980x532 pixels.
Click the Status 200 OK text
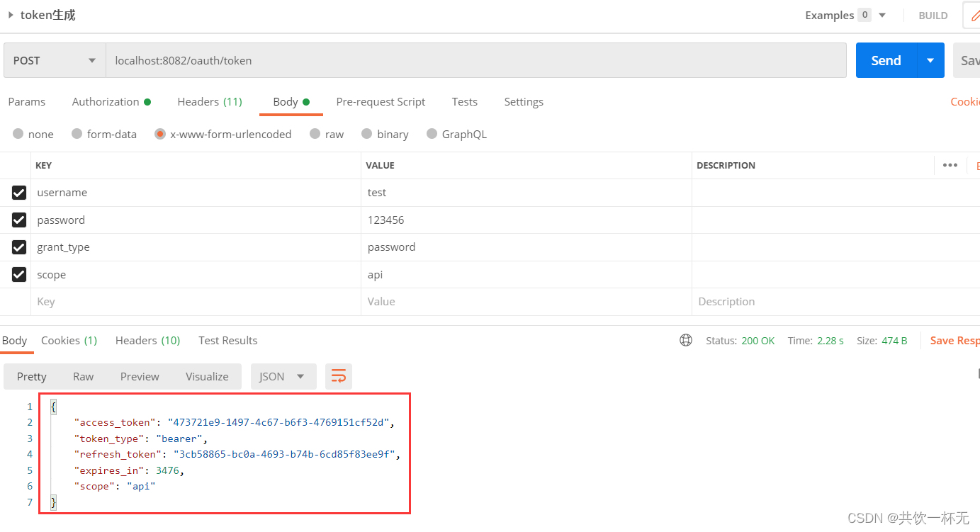[758, 341]
